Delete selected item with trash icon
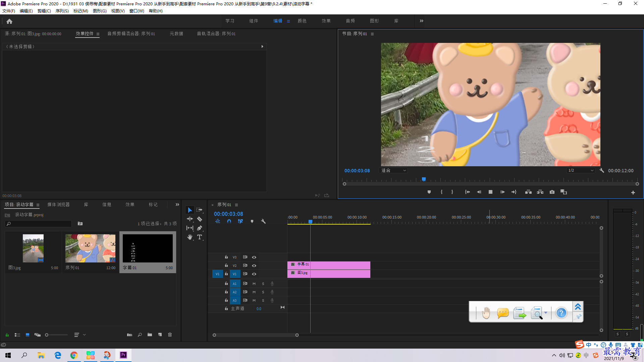 (x=170, y=335)
